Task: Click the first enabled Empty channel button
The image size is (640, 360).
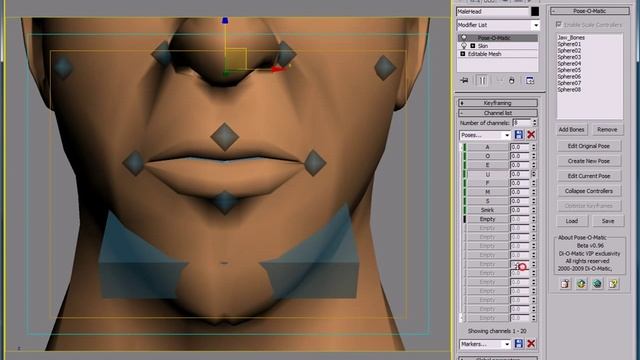Action: tap(487, 219)
